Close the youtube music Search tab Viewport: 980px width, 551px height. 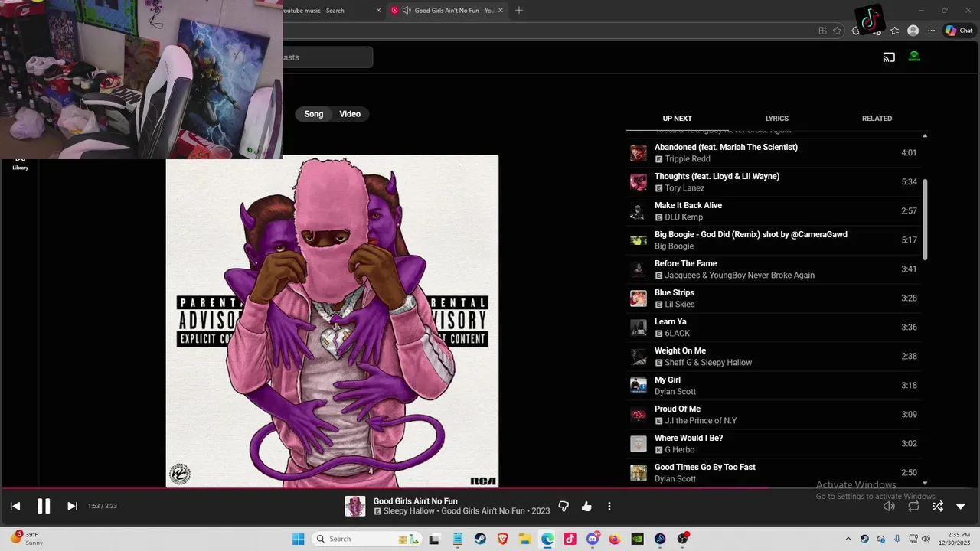(378, 11)
